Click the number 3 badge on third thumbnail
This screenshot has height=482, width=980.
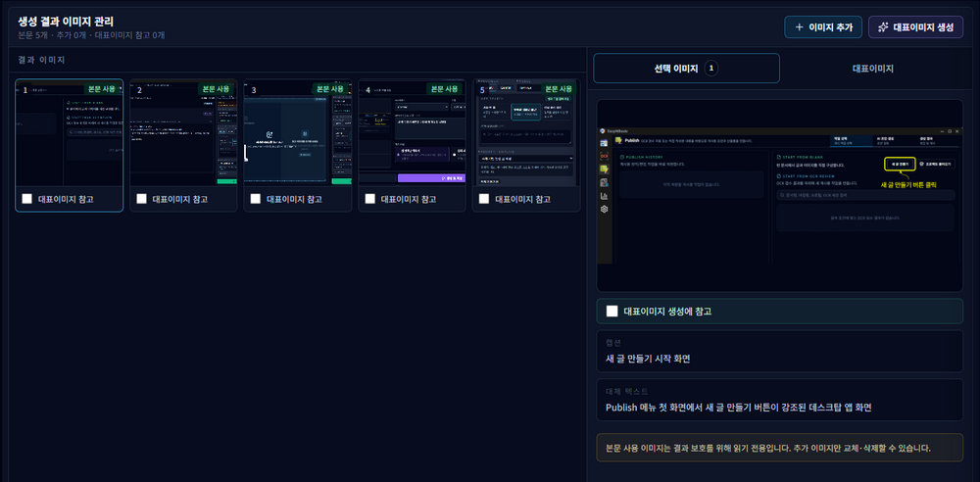[254, 90]
